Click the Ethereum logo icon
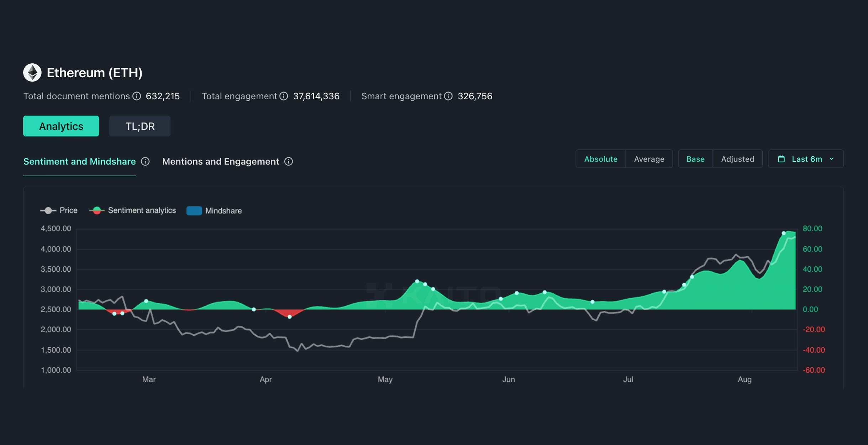The height and width of the screenshot is (445, 868). point(32,73)
